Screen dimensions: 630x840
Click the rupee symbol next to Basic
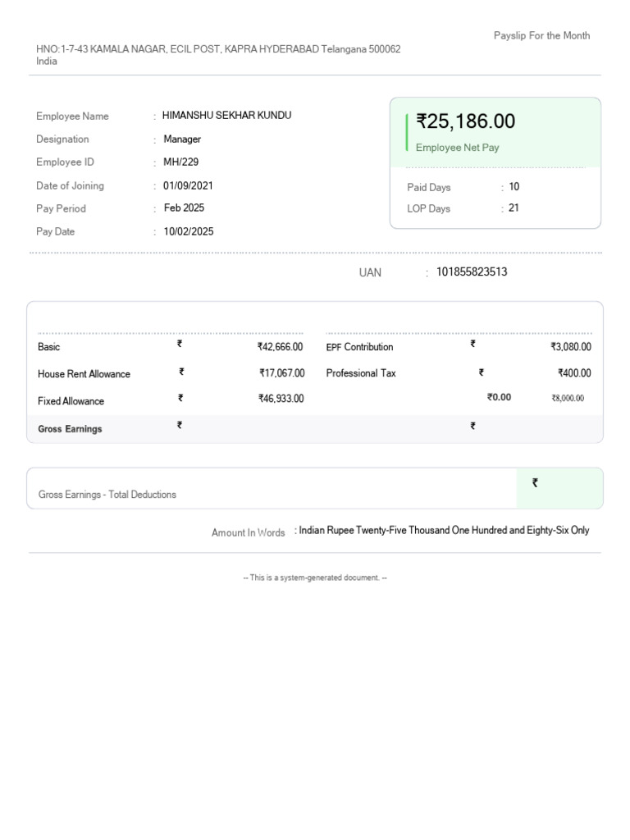pyautogui.click(x=180, y=345)
